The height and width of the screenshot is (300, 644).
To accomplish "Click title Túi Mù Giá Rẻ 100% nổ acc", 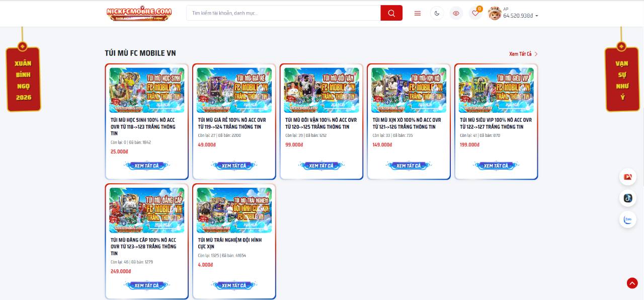I will tap(232, 123).
